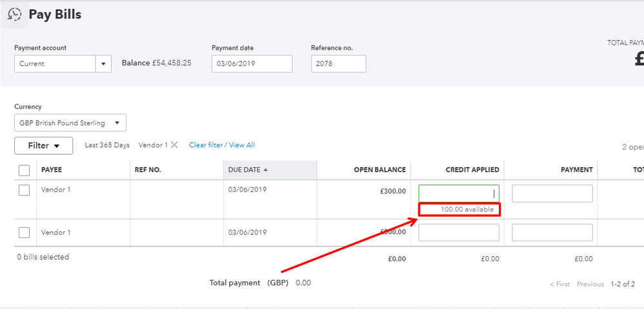
Task: Open the Filter dropdown button
Action: tap(43, 146)
